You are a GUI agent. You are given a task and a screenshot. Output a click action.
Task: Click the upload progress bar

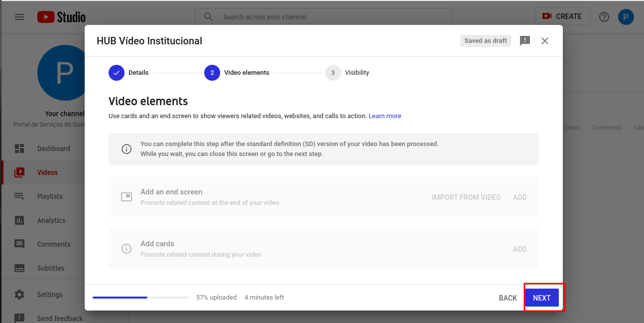coord(140,298)
